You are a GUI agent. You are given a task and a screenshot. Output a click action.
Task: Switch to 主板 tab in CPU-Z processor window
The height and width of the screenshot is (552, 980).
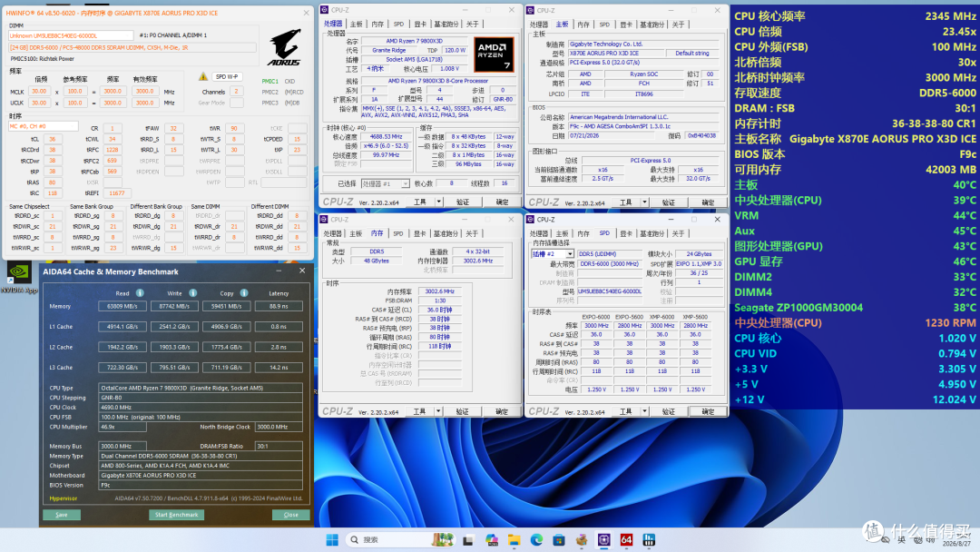(x=357, y=25)
